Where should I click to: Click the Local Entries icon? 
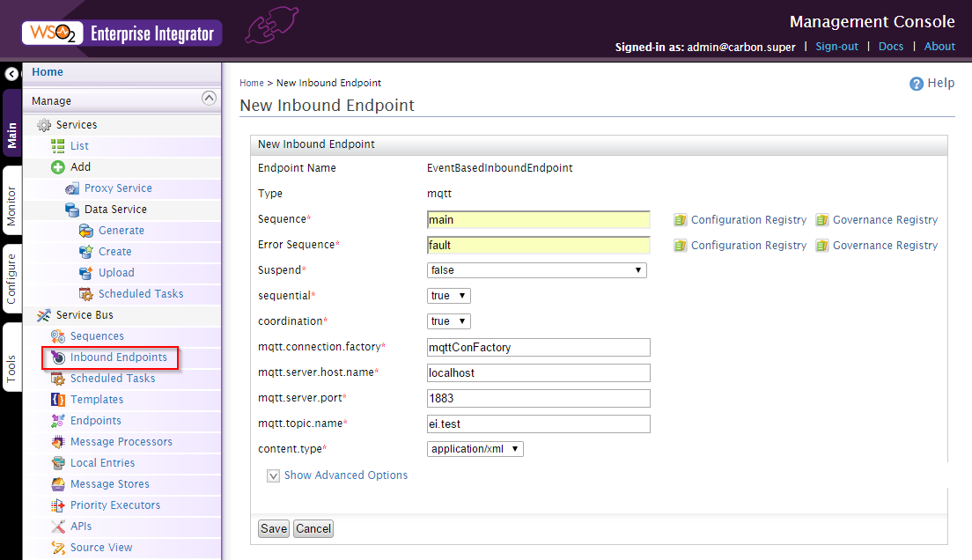58,463
